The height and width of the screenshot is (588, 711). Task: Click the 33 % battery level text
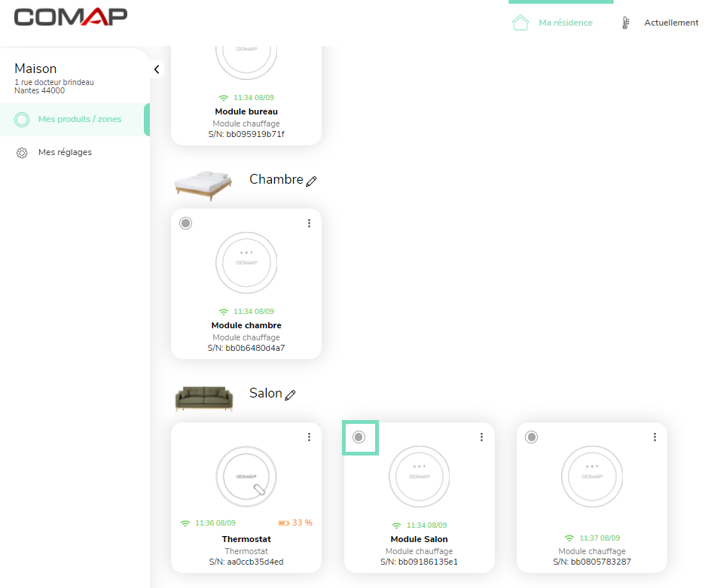[x=302, y=522]
